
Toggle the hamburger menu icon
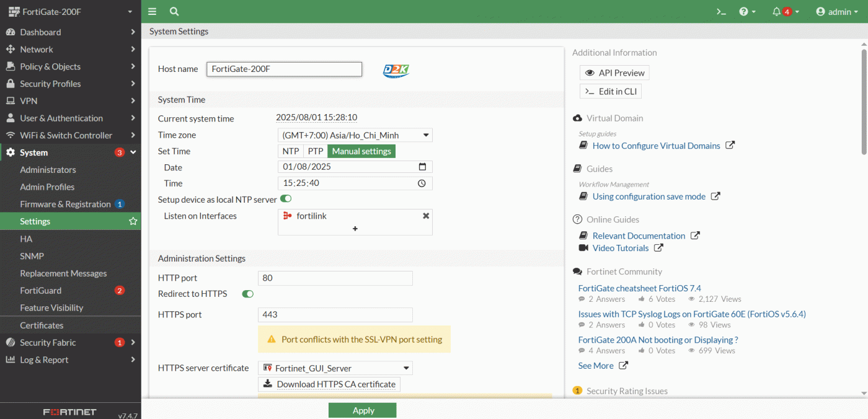(x=153, y=11)
